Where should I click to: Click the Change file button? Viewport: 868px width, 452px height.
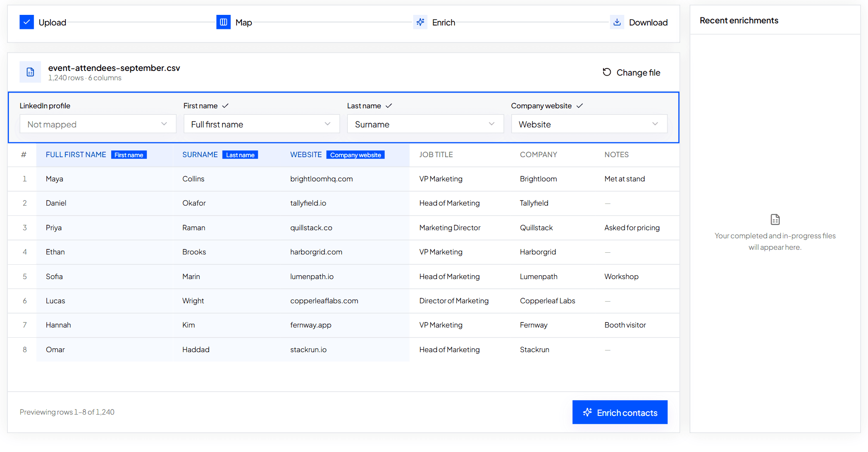point(631,73)
